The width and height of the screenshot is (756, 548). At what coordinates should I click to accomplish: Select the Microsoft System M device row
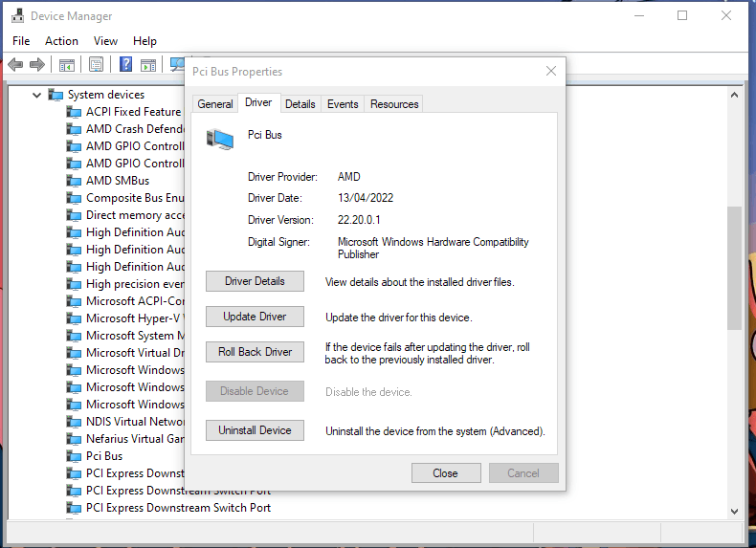(125, 336)
